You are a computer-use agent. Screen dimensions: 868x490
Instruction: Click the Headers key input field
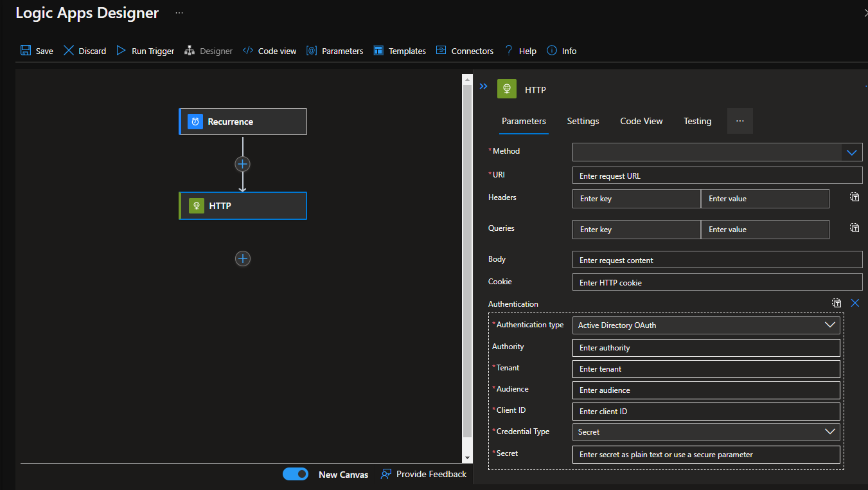(x=636, y=199)
